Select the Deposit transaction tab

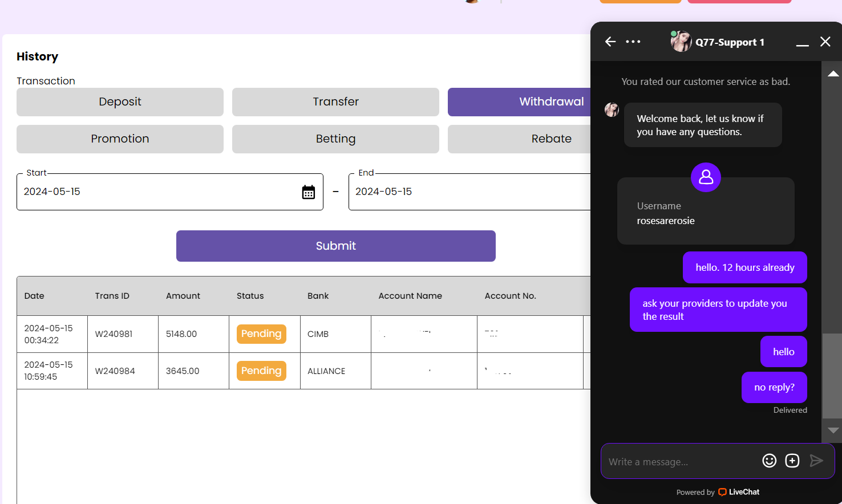(x=120, y=102)
